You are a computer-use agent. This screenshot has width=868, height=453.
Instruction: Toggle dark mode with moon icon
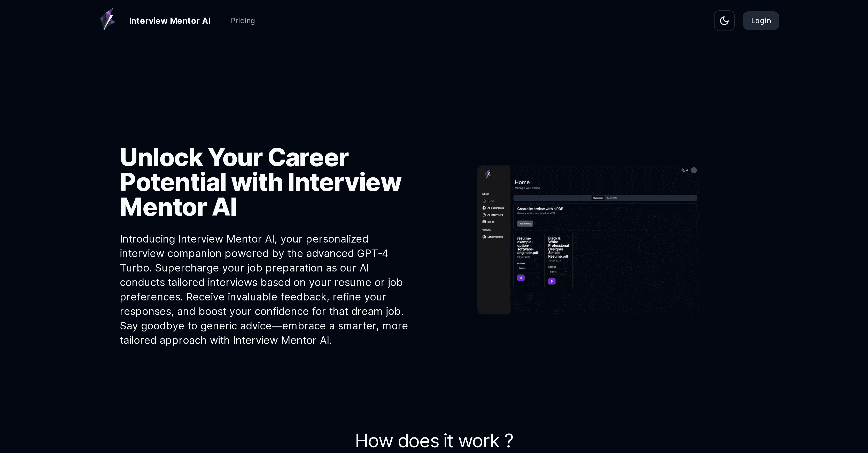point(724,21)
